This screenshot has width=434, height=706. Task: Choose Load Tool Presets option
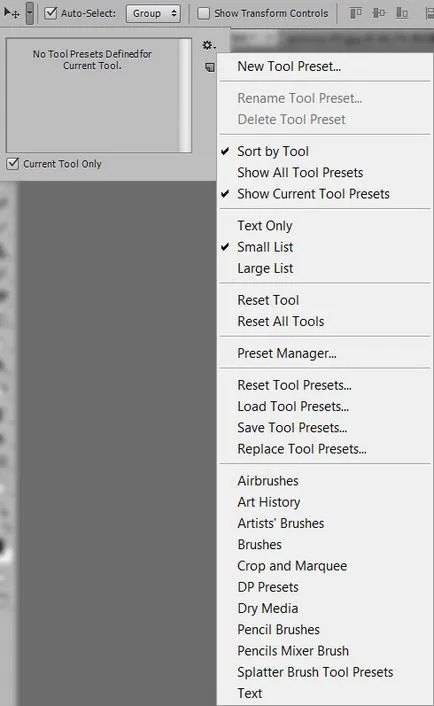pyautogui.click(x=293, y=407)
